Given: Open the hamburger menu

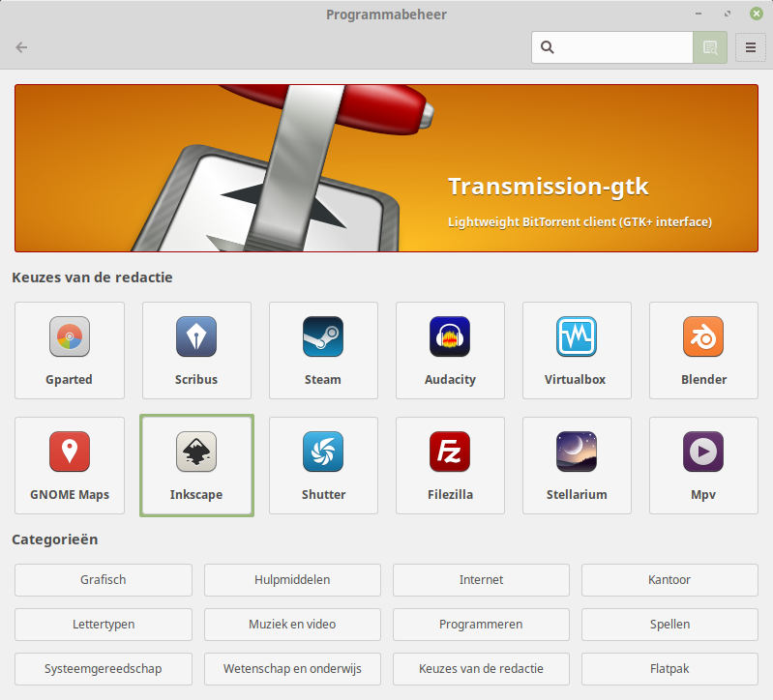Looking at the screenshot, I should 751,47.
